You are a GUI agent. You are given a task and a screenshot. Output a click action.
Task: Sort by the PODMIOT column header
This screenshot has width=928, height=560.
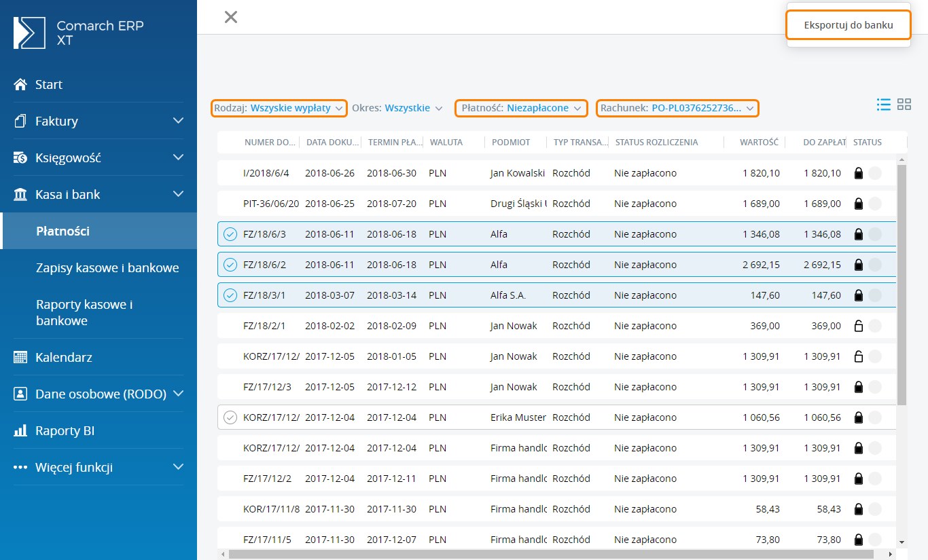(510, 143)
